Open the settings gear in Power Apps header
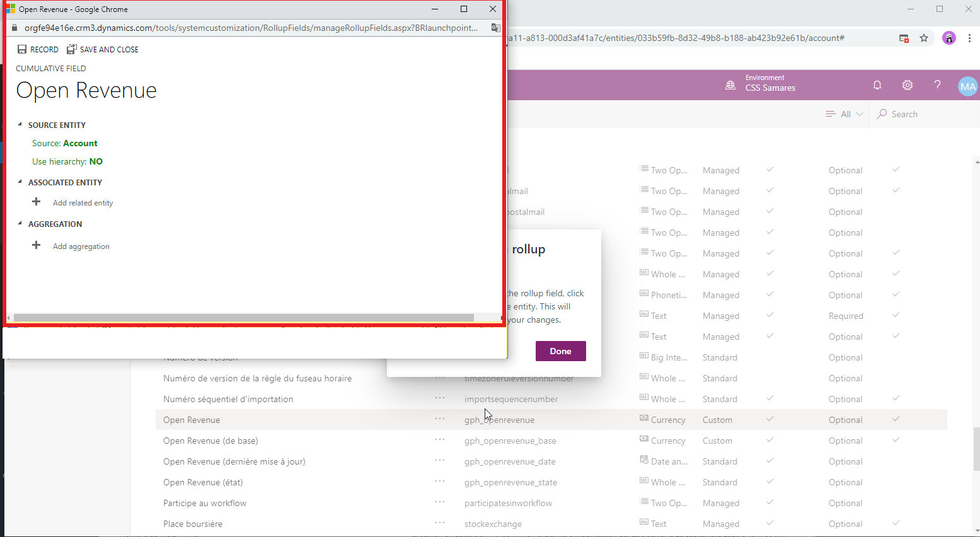 tap(908, 85)
